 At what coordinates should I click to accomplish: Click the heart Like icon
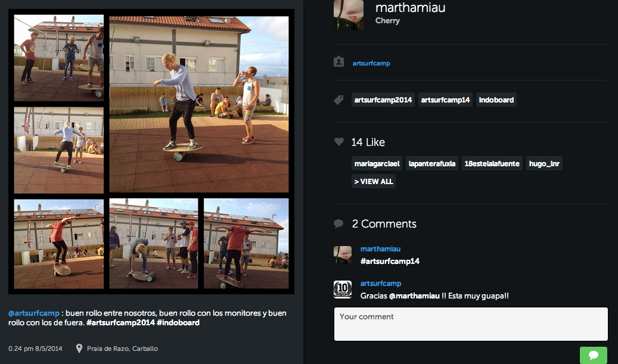(x=339, y=142)
